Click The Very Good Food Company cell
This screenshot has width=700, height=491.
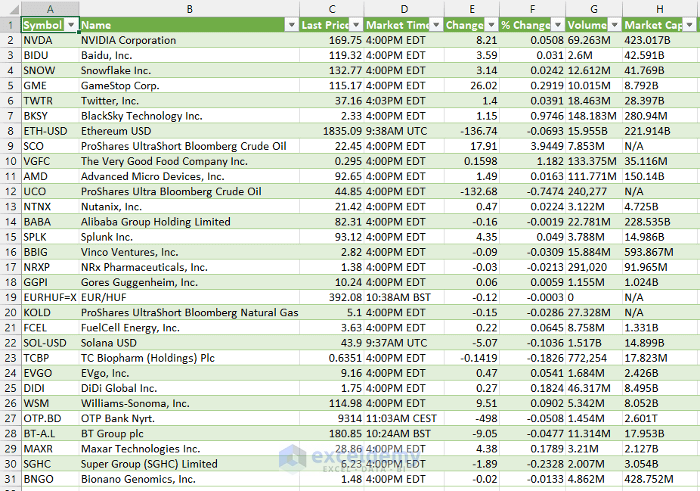[x=189, y=162]
